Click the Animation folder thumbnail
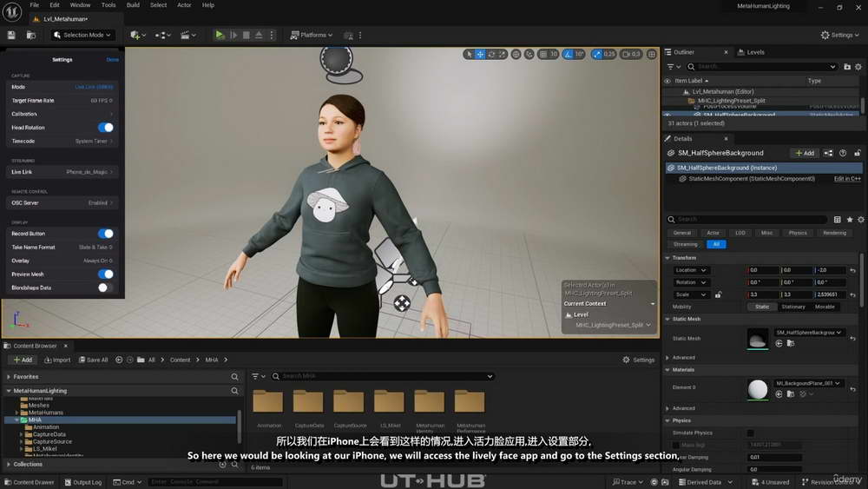Viewport: 868px width, 489px height. pos(268,401)
